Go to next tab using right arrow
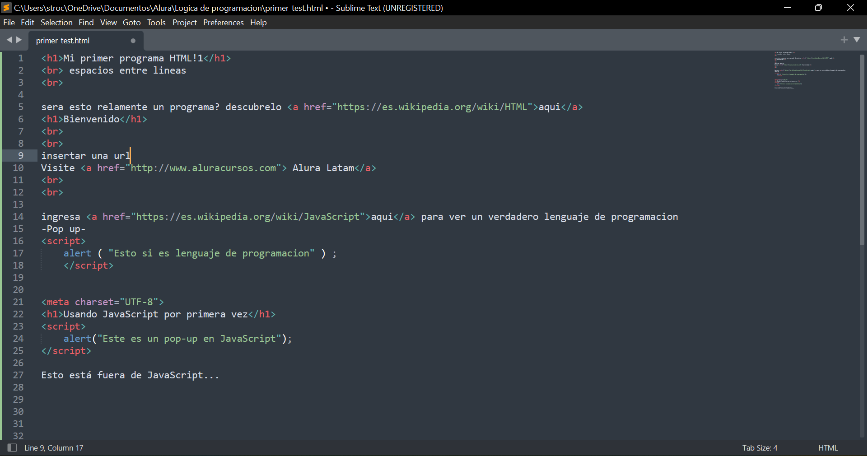868x456 pixels. (19, 40)
